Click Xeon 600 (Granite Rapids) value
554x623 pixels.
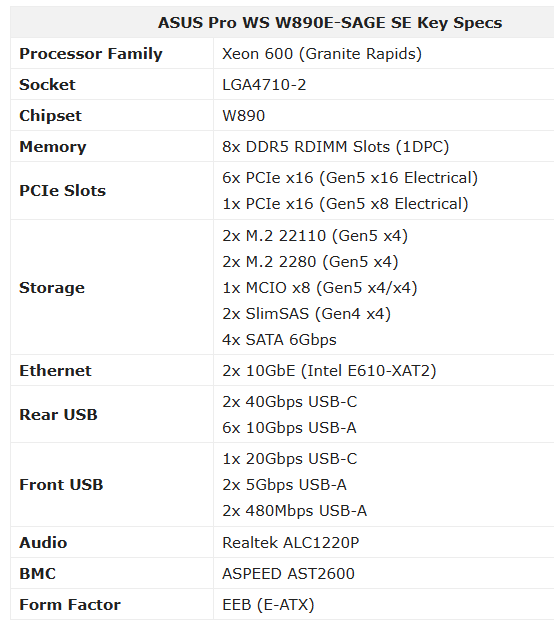(x=322, y=54)
